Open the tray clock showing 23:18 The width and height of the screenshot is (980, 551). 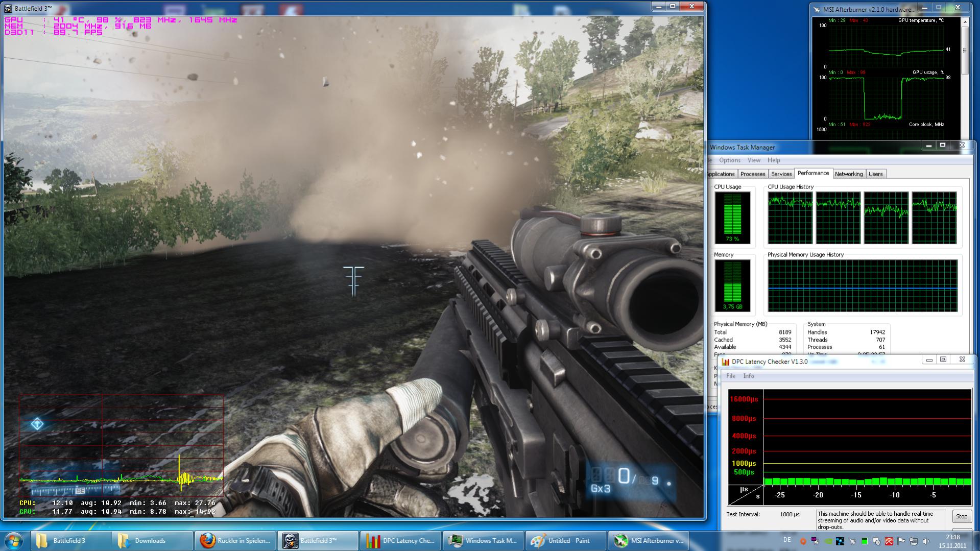(x=952, y=541)
